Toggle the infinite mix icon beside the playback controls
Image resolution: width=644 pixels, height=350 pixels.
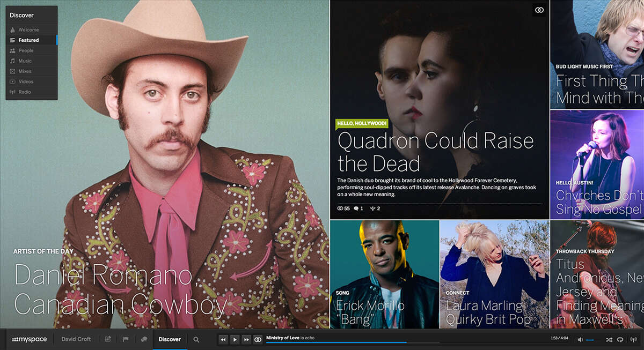[x=258, y=339]
